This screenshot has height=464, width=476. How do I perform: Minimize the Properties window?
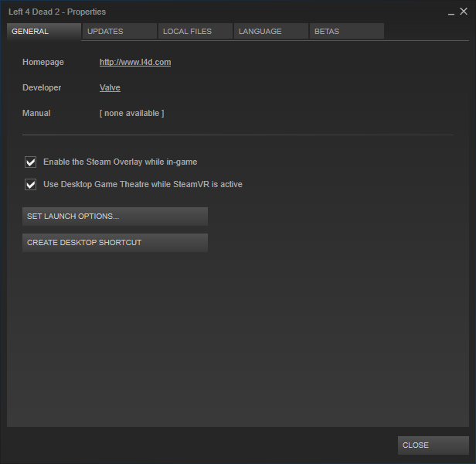pyautogui.click(x=451, y=12)
